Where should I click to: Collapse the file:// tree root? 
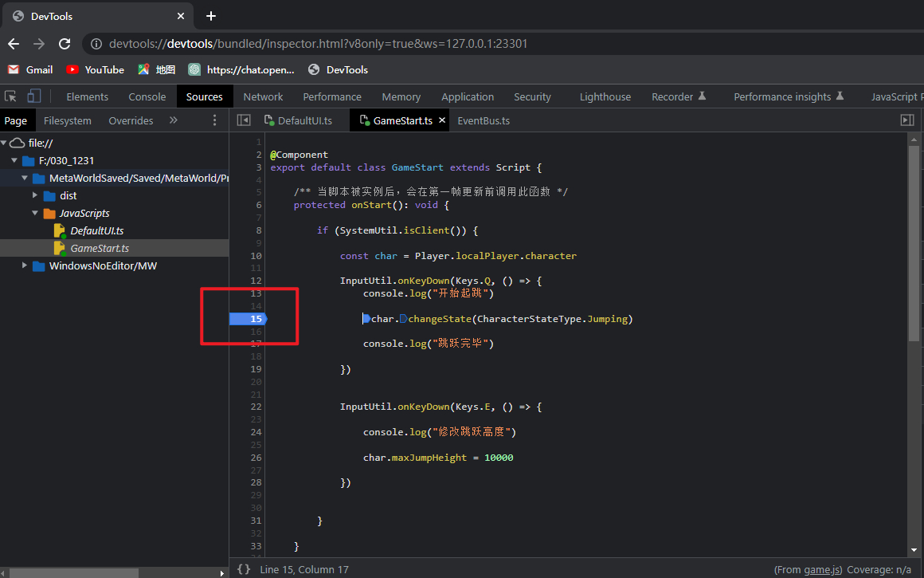(x=3, y=143)
